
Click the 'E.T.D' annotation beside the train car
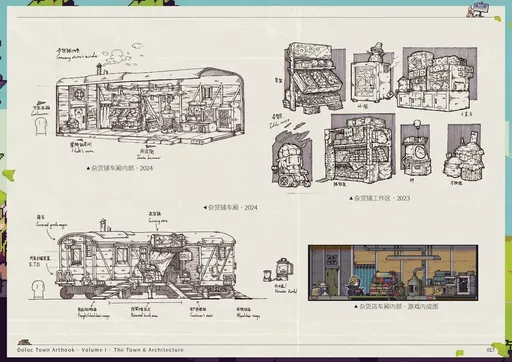[x=34, y=265]
